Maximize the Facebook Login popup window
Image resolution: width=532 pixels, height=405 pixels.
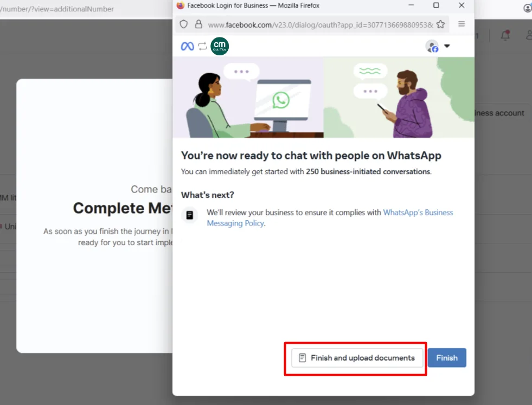pos(436,5)
